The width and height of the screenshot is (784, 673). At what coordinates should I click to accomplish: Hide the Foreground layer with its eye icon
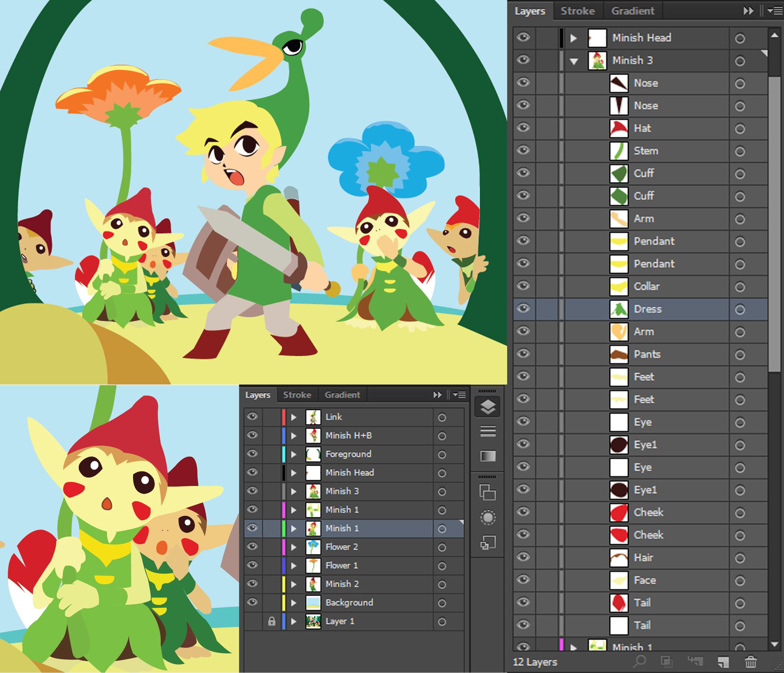pos(252,454)
